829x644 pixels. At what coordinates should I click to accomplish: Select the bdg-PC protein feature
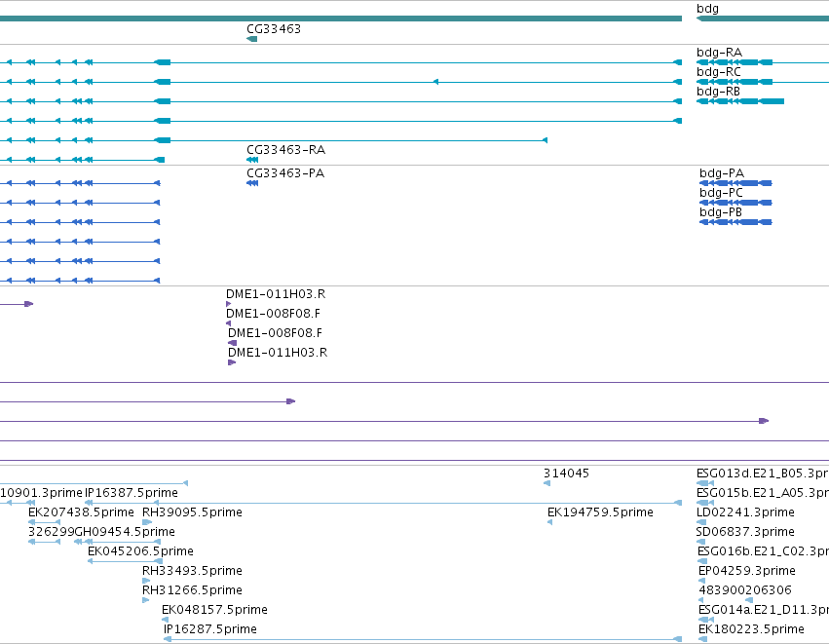pos(735,203)
